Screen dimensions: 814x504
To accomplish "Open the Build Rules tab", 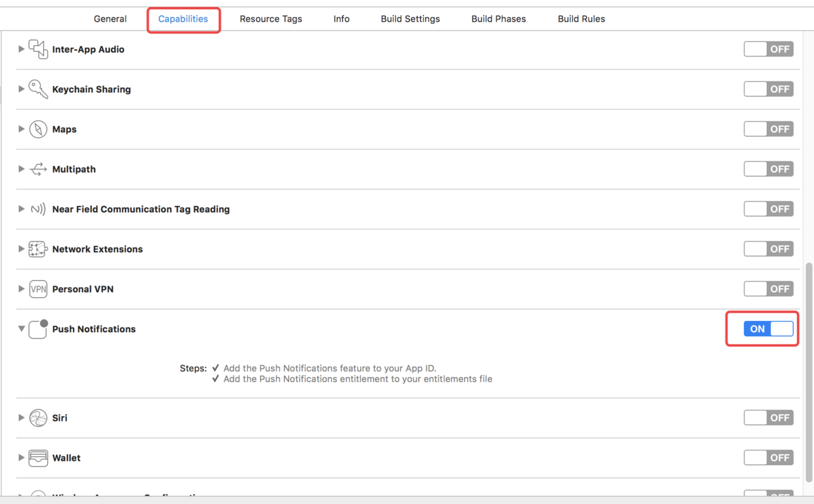I will (582, 19).
